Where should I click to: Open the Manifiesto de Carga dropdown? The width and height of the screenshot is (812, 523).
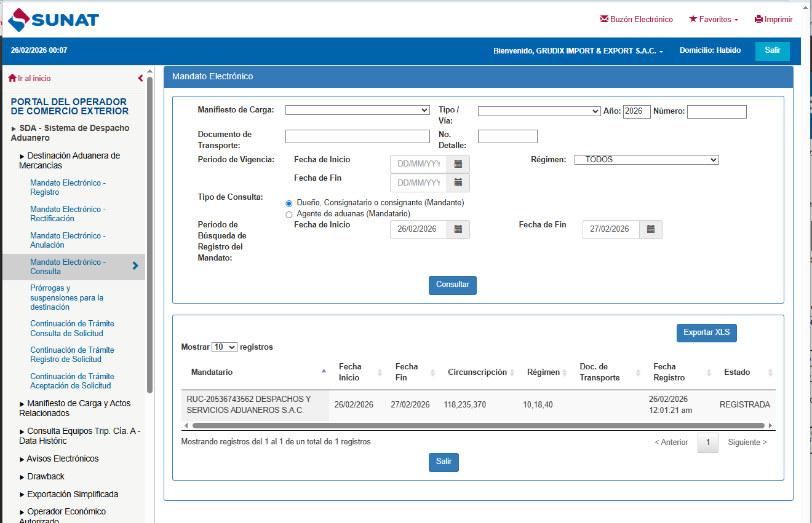357,110
